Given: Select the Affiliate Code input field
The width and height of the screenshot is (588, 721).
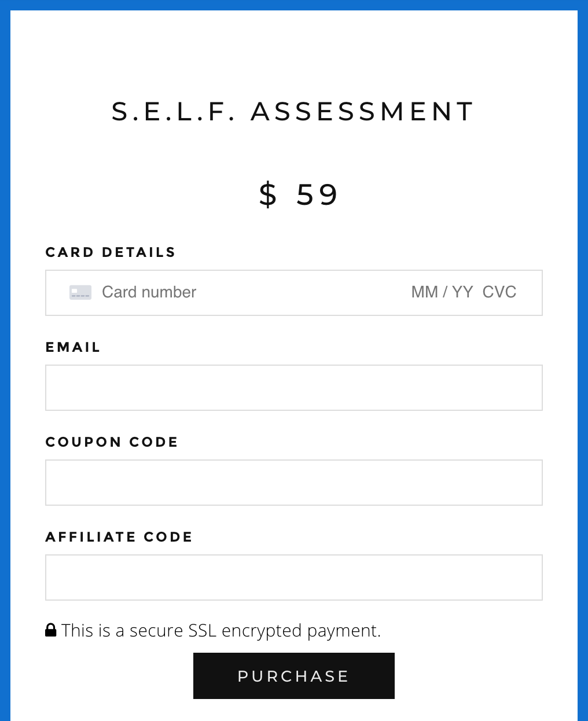Looking at the screenshot, I should tap(294, 577).
